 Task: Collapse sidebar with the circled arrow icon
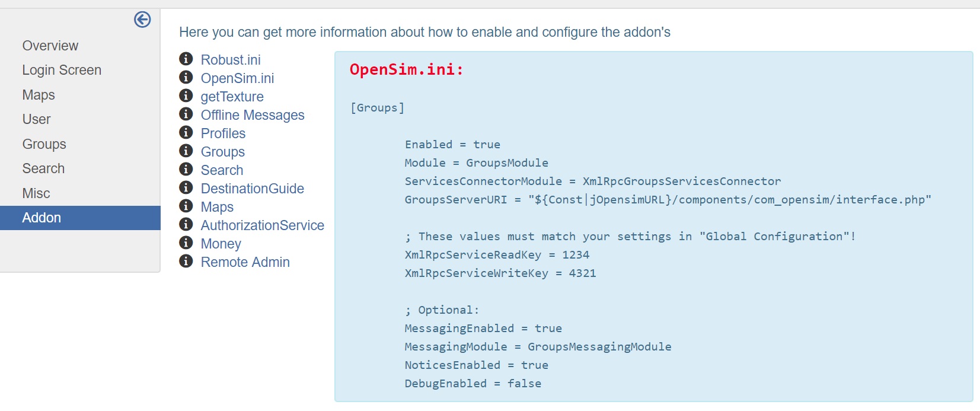pyautogui.click(x=142, y=20)
